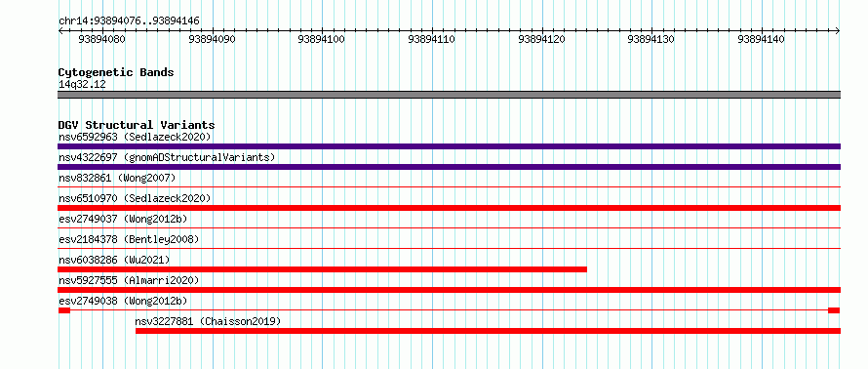Open variant nsv4322697 (gnomADStructuralVariants) label
This screenshot has width=868, height=369.
coord(167,157)
